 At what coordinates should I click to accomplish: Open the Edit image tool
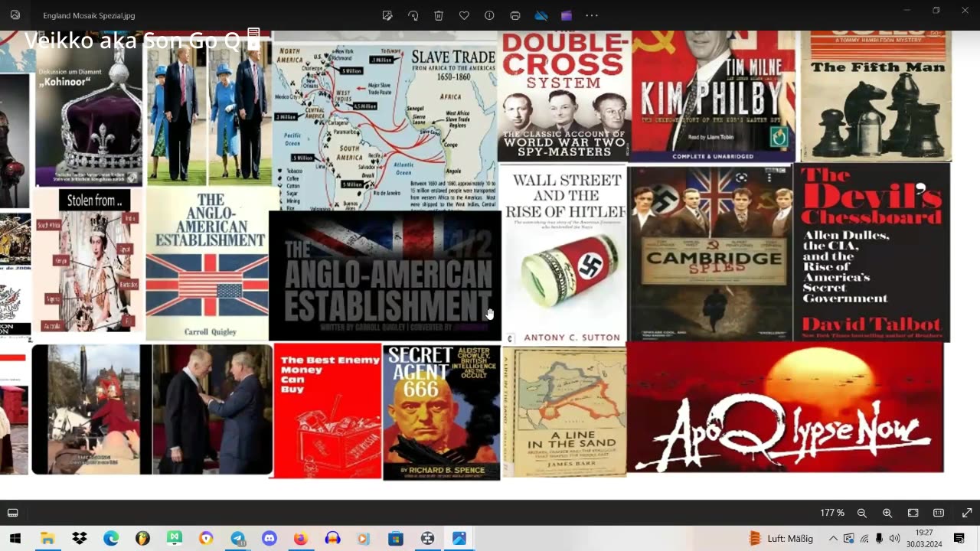387,15
